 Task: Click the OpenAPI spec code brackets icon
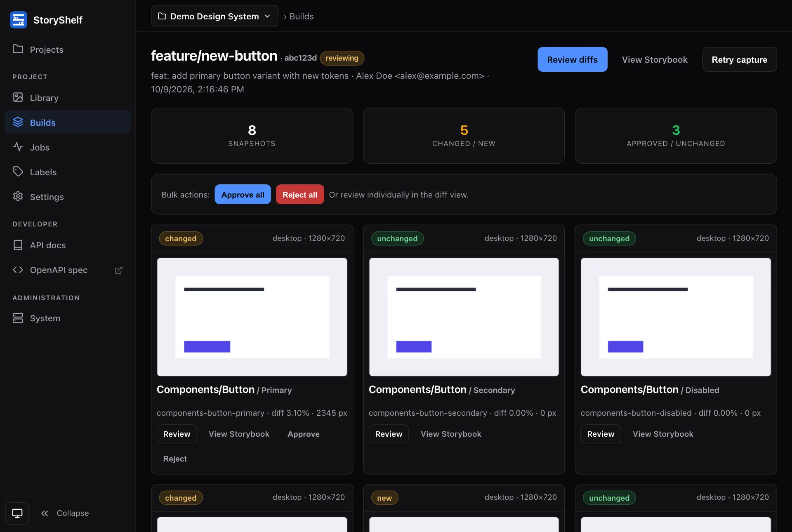point(18,270)
